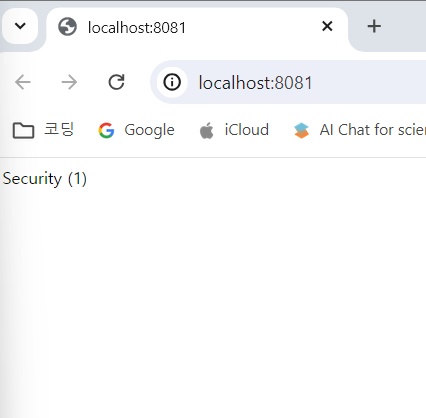Open the 코딩 bookmarks folder icon
Viewport: 426px width, 418px height.
coord(23,130)
